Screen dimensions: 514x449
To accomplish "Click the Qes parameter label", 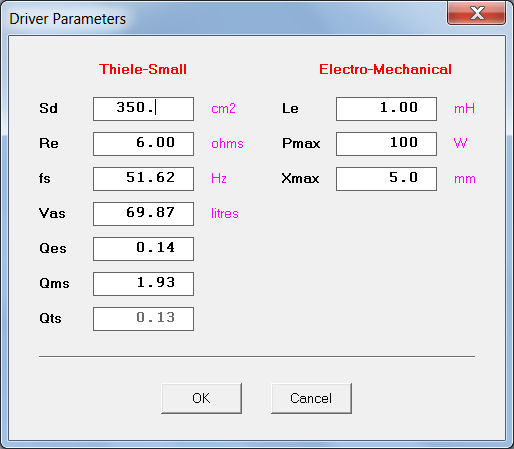I will [x=53, y=249].
